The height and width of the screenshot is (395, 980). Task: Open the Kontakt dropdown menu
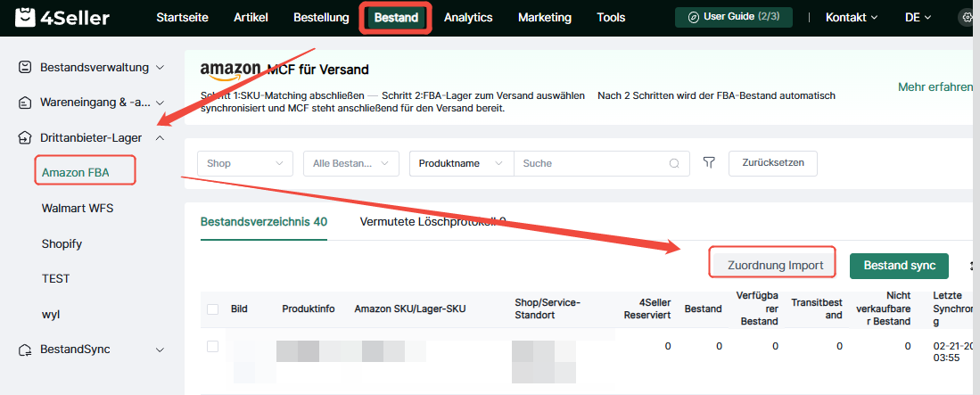(x=852, y=18)
